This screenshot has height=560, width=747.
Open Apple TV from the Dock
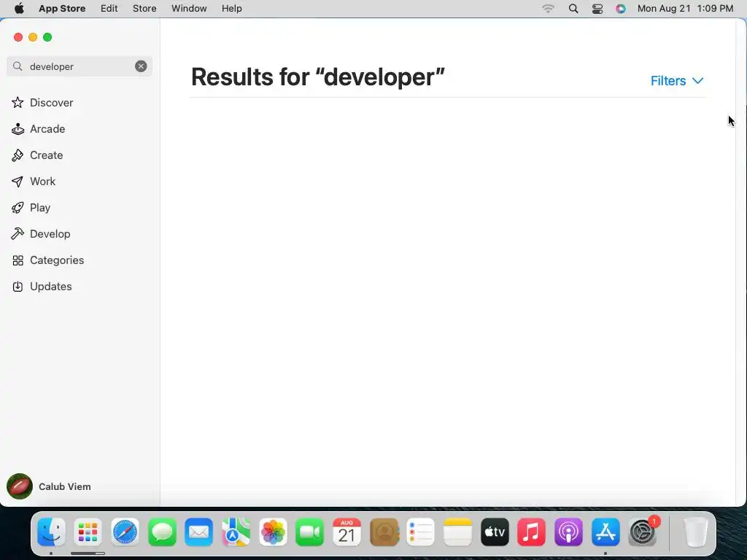point(495,532)
